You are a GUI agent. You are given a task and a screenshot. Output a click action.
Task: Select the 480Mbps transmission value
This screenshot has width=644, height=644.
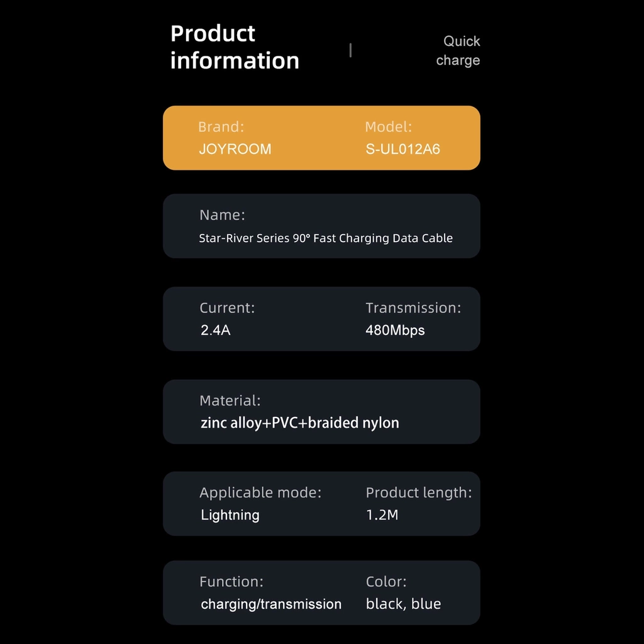point(395,330)
